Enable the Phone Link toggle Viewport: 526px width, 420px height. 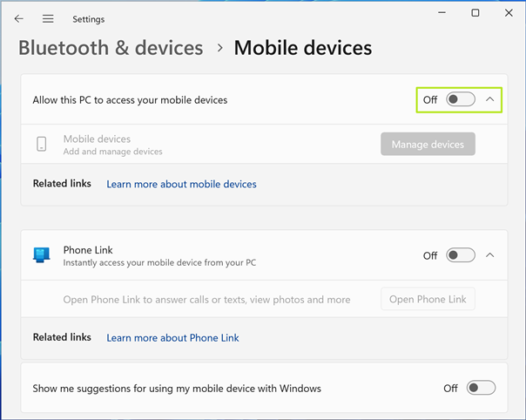click(x=460, y=255)
